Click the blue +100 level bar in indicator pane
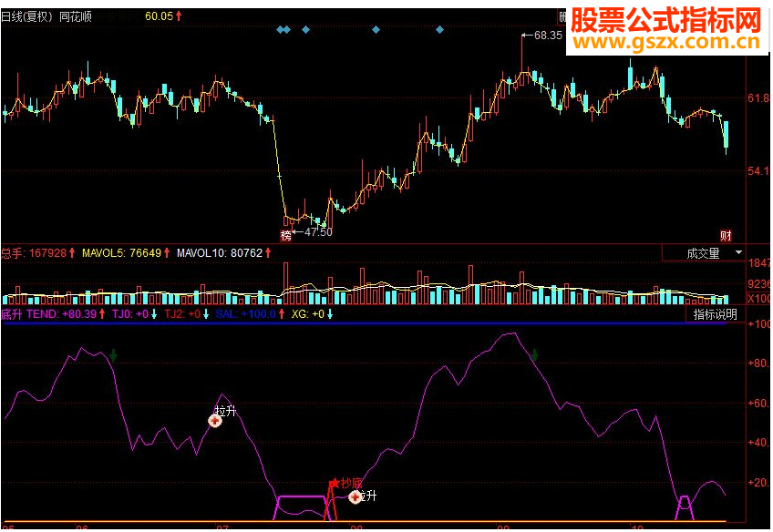Screen dimensions: 773x532 pos(365,324)
